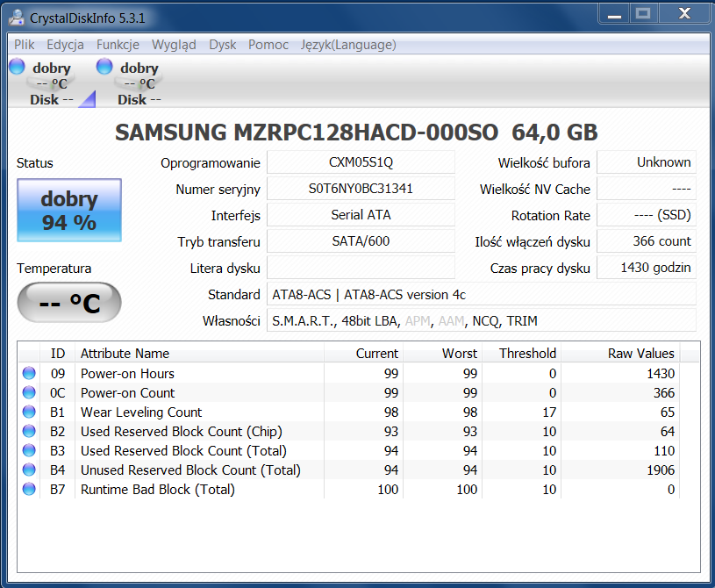Select 'Used Reserved Block Count (Total)' row
The width and height of the screenshot is (715, 588).
349,451
